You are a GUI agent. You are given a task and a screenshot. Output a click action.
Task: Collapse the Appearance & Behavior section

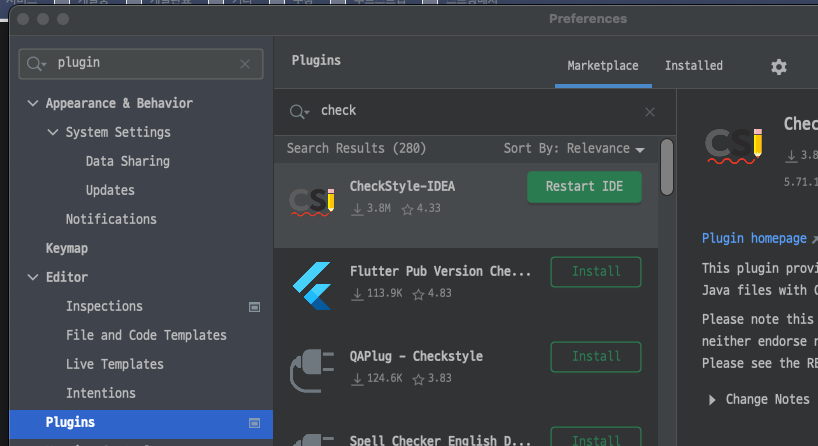coord(32,103)
